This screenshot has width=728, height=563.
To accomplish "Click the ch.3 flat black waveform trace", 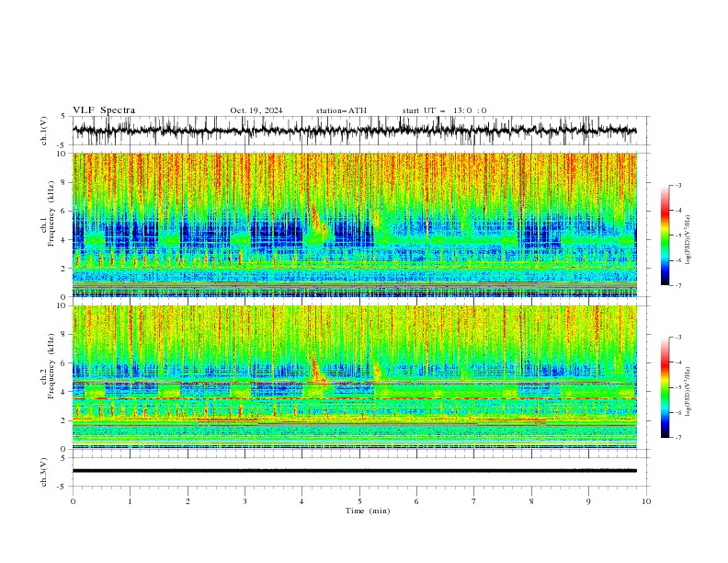I will (354, 471).
